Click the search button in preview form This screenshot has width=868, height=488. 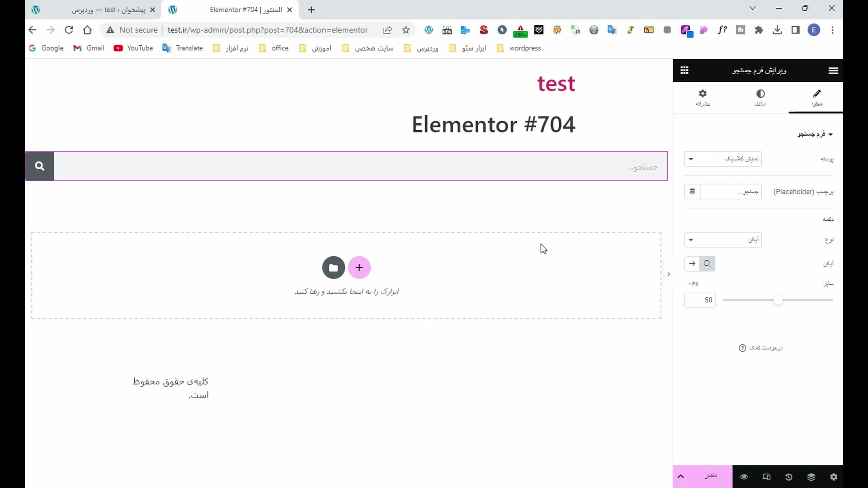(40, 166)
